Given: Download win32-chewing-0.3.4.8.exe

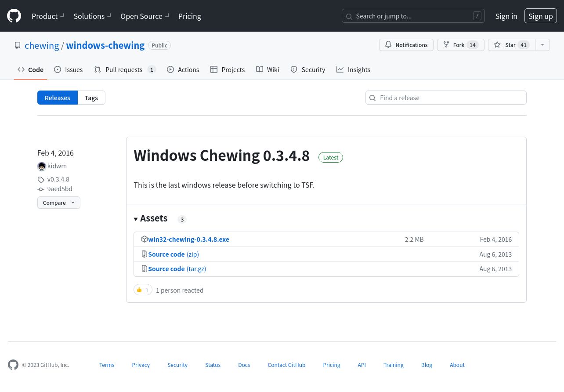Looking at the screenshot, I should click(x=189, y=240).
